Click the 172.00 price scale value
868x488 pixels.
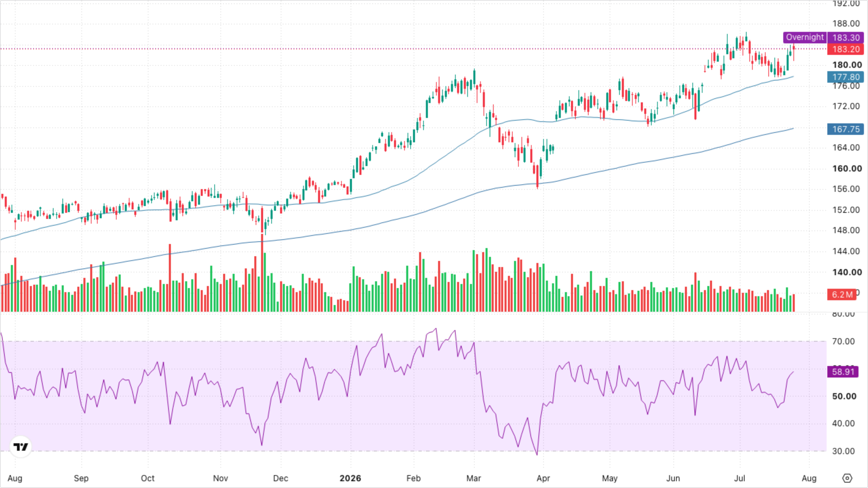coord(846,106)
